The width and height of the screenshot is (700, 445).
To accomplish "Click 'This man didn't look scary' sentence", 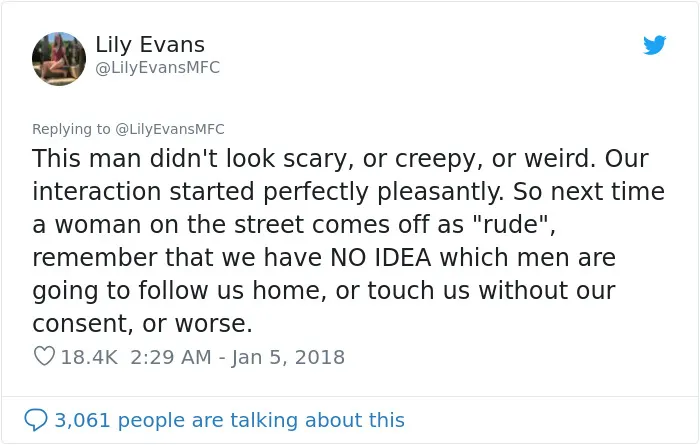I will (x=189, y=158).
